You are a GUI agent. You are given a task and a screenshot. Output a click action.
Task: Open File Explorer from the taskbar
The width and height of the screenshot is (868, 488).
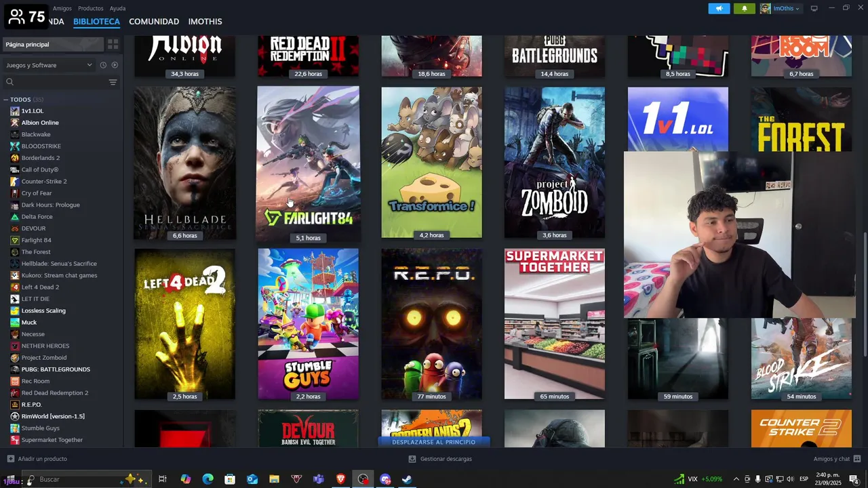pos(274,479)
